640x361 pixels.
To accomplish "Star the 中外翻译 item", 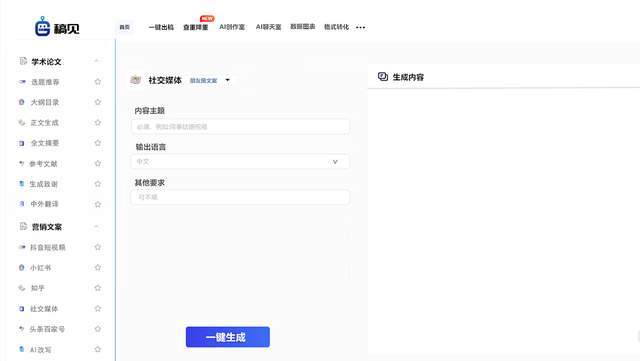I will [x=98, y=204].
